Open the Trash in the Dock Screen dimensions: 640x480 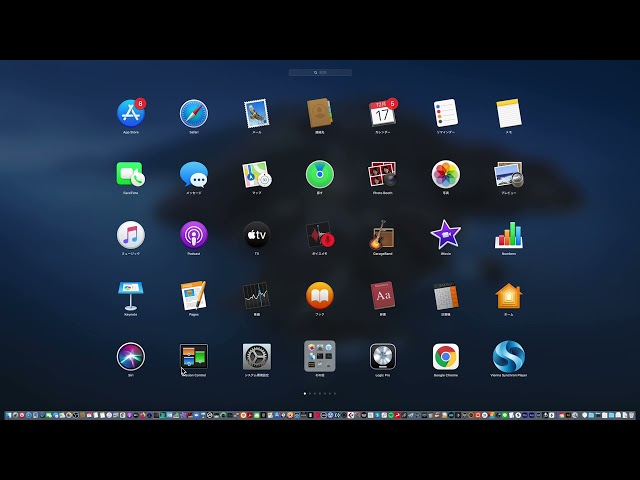click(x=631, y=415)
